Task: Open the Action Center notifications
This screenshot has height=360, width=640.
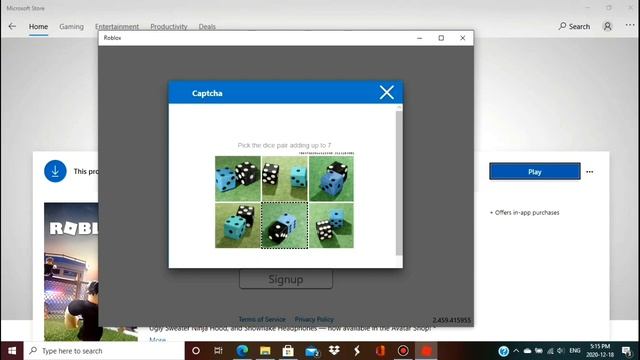Action: 627,351
